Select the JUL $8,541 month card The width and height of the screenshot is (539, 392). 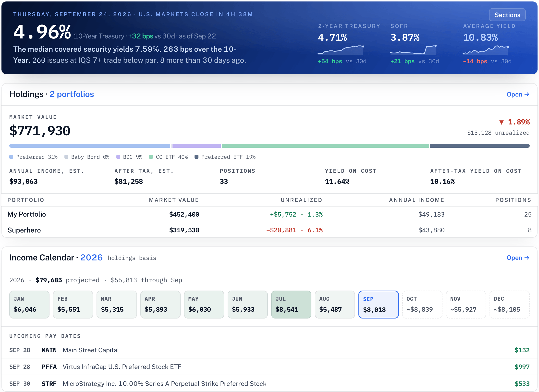pos(291,305)
